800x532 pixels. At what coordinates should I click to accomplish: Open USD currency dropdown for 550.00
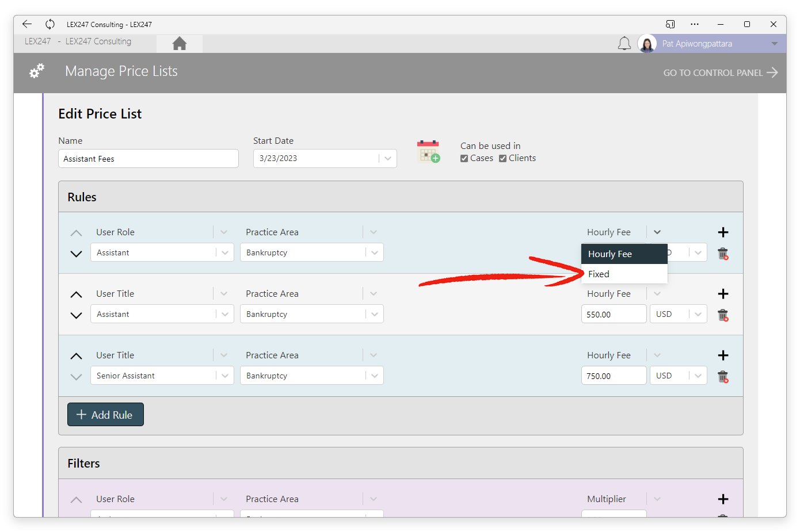pos(698,314)
